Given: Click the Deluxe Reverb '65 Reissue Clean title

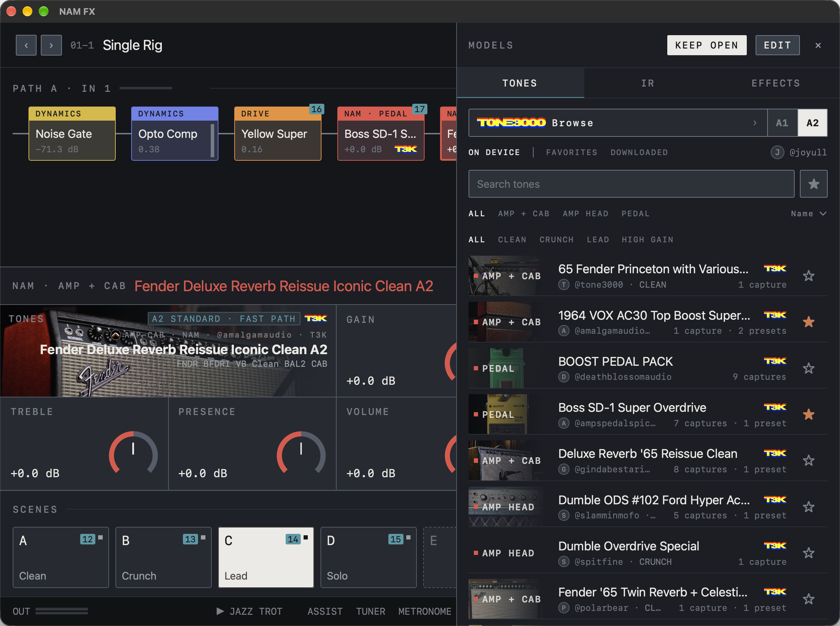Looking at the screenshot, I should click(x=648, y=454).
